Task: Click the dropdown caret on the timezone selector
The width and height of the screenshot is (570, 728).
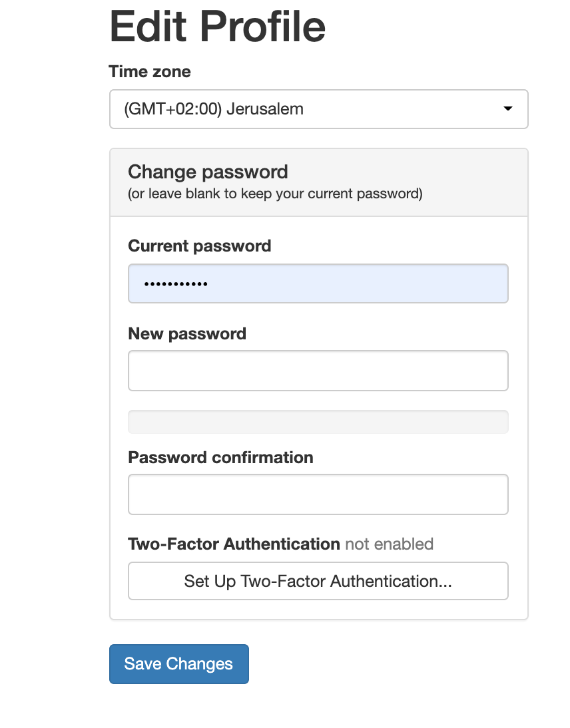Action: coord(507,108)
